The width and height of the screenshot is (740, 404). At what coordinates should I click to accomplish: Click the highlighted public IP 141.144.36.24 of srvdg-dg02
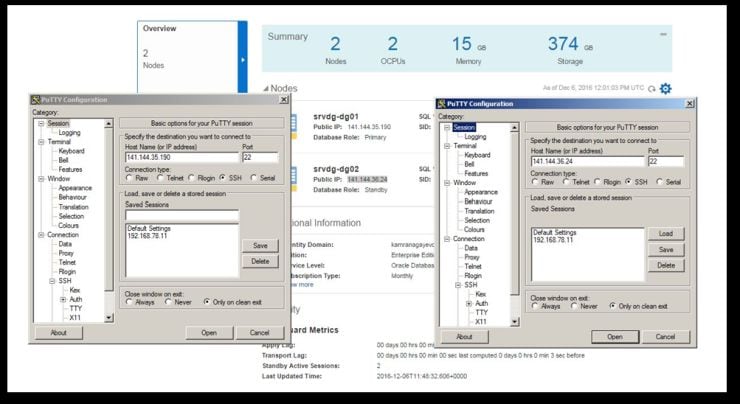click(x=368, y=179)
